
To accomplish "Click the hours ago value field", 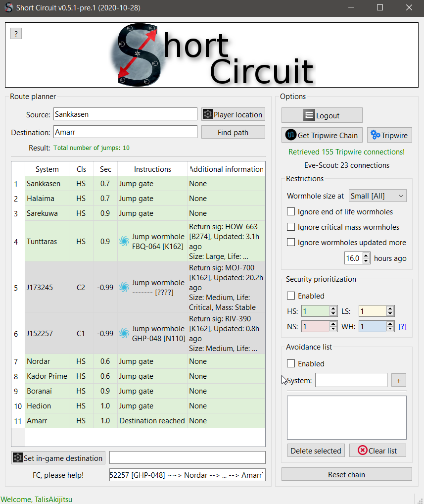I will 354,258.
